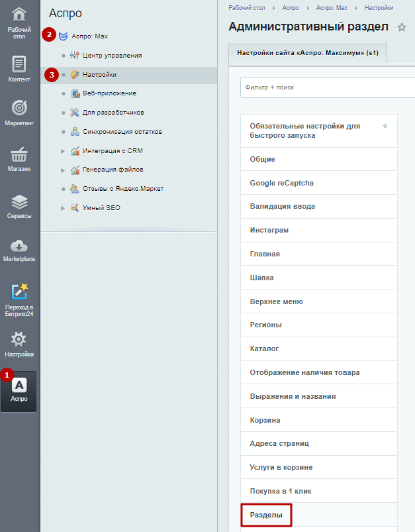Open the arrow after Аспро breadcrumb
The height and width of the screenshot is (532, 415).
308,8
